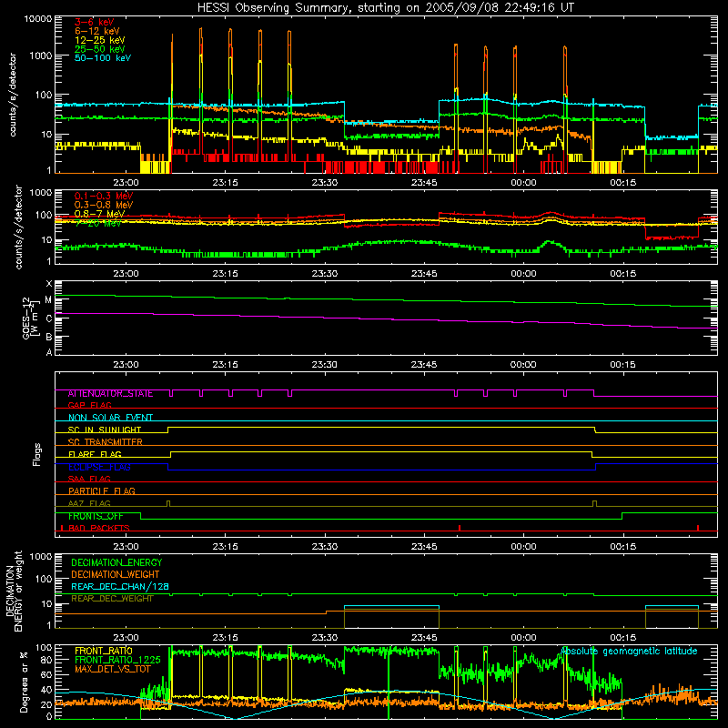
Task: Select the ATTENUATOR_STATE flag label
Action: tap(110, 394)
